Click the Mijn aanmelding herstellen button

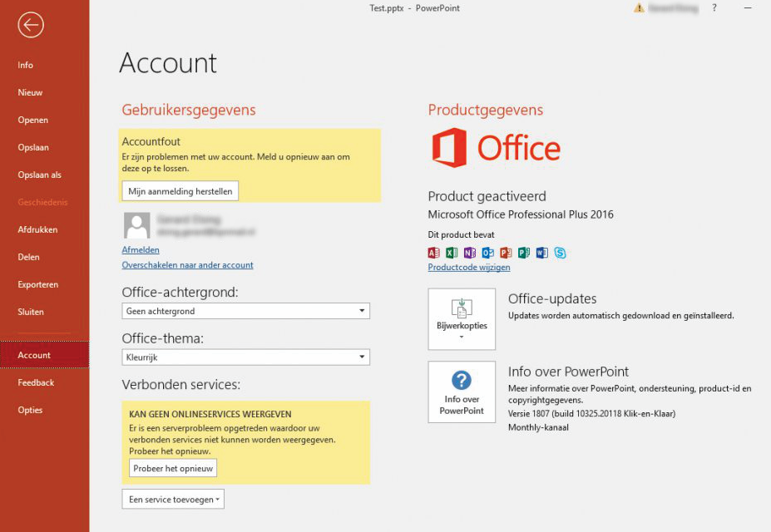(x=180, y=191)
